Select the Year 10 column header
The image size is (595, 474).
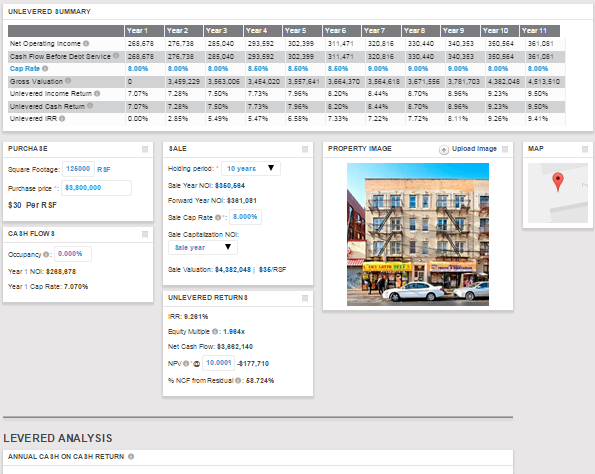click(x=500, y=31)
